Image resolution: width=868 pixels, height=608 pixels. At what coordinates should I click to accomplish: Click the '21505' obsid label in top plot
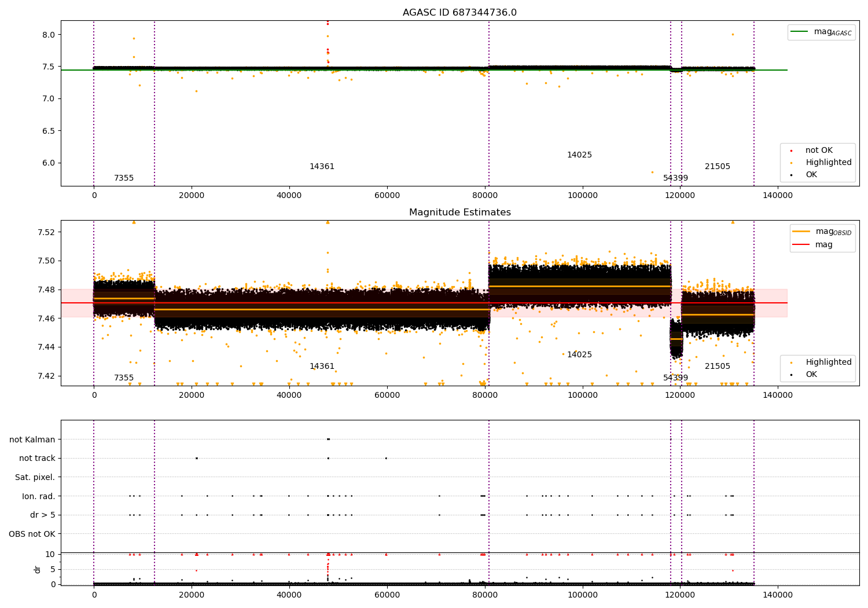point(718,167)
